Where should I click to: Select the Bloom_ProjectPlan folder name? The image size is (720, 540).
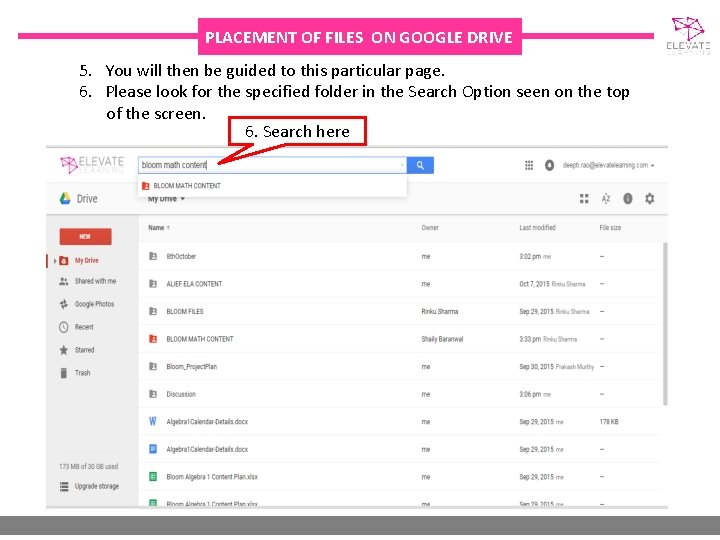(x=191, y=366)
